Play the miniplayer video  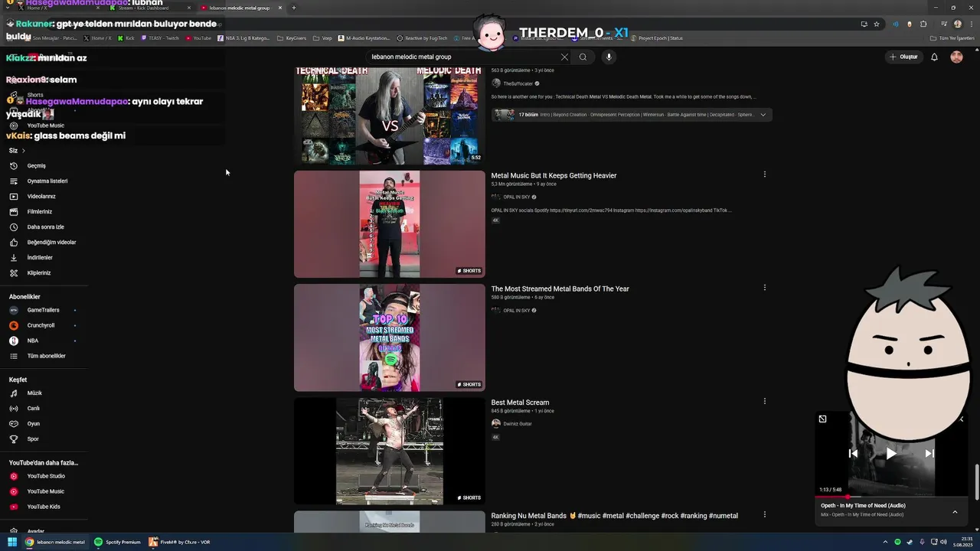(x=890, y=453)
